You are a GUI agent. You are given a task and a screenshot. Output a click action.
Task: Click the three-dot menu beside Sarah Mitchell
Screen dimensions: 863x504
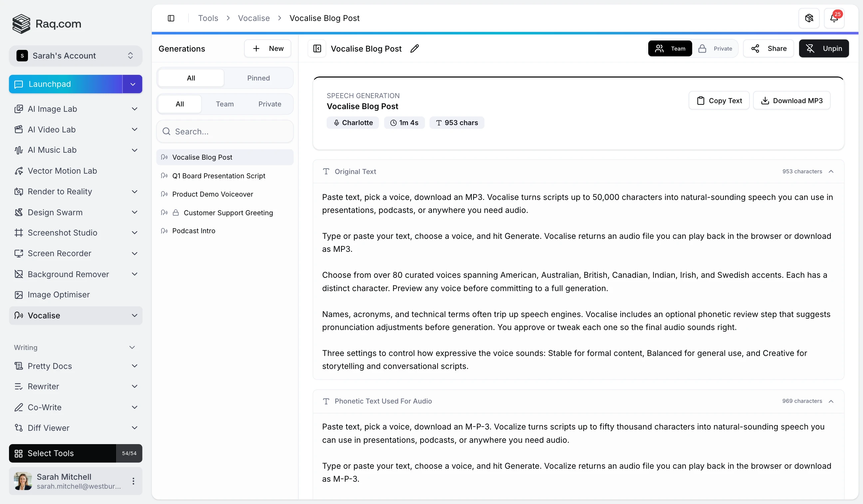133,481
